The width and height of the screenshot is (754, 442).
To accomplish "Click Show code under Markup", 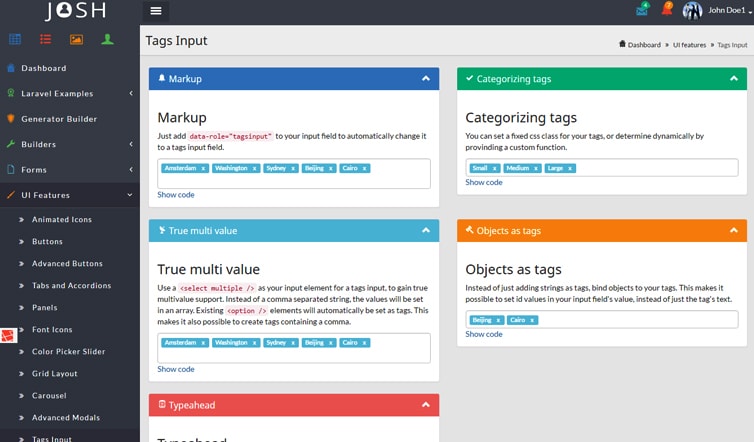I will (x=176, y=195).
